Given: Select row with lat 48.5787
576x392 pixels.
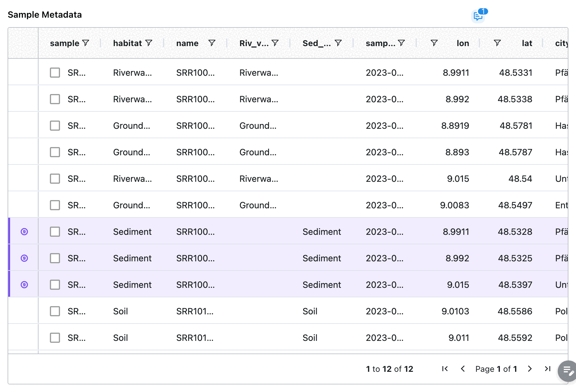Looking at the screenshot, I should pos(55,152).
